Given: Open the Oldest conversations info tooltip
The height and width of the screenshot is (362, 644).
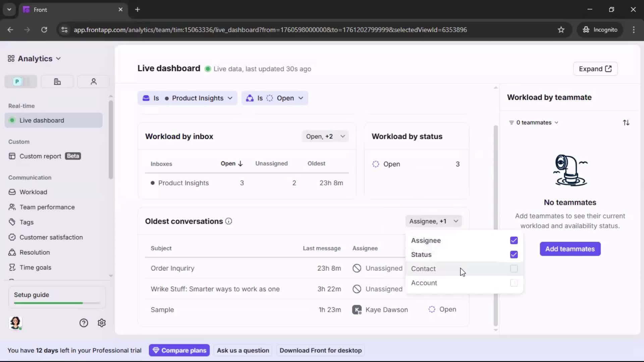Looking at the screenshot, I should click(229, 222).
